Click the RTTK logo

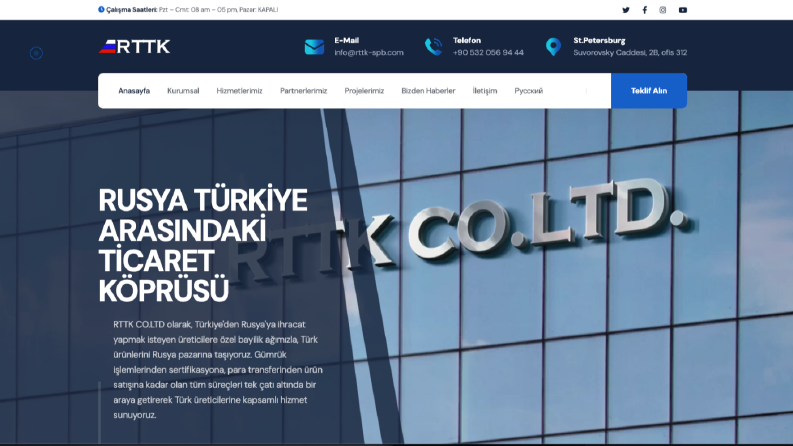click(135, 47)
